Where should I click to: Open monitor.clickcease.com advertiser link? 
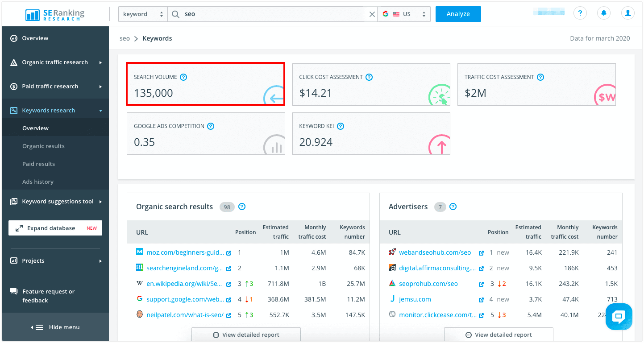[x=438, y=315]
